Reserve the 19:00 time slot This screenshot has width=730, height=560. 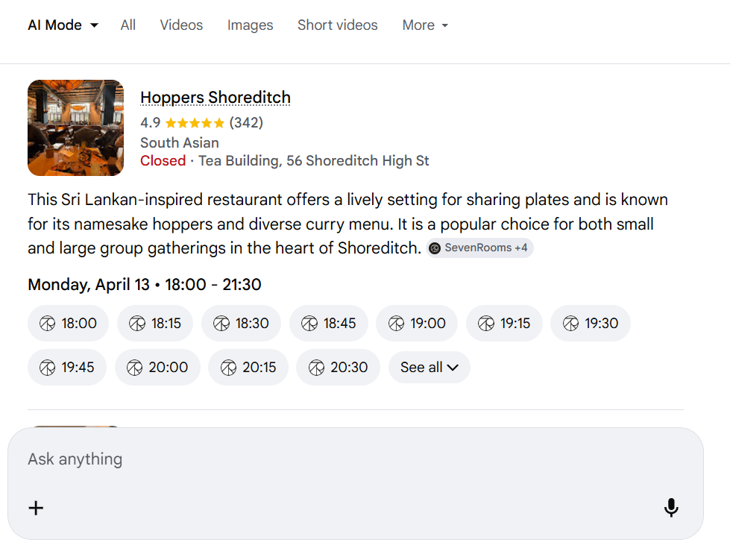(x=416, y=323)
